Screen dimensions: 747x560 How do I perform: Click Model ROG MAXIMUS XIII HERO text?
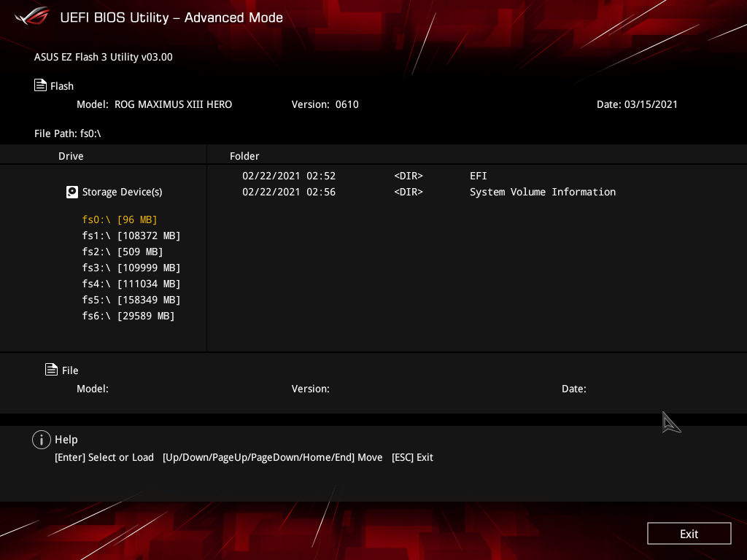click(155, 104)
